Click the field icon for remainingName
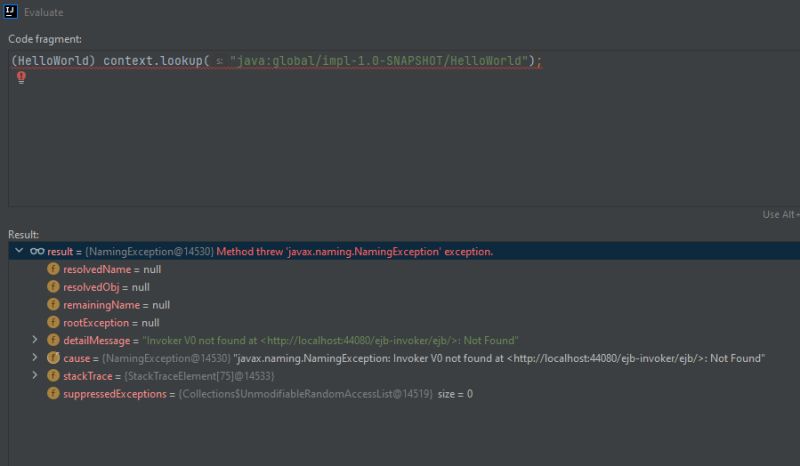Viewport: 800px width, 466px height. click(53, 305)
